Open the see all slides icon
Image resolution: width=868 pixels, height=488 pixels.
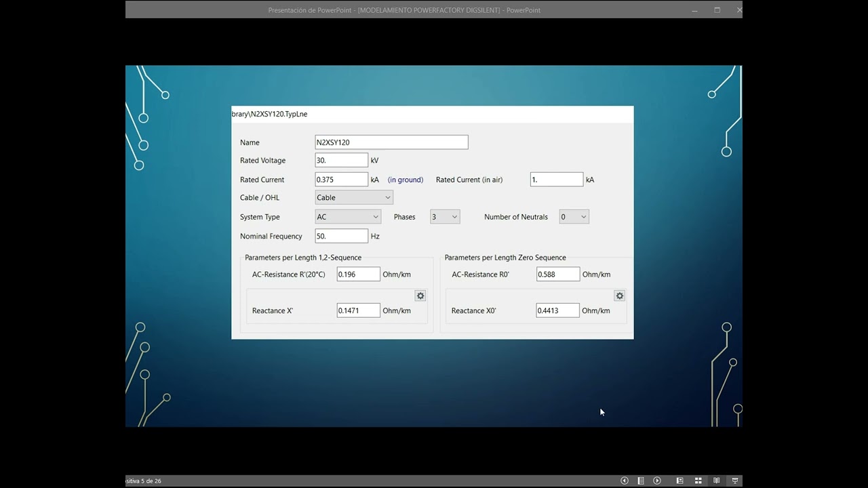(641, 481)
